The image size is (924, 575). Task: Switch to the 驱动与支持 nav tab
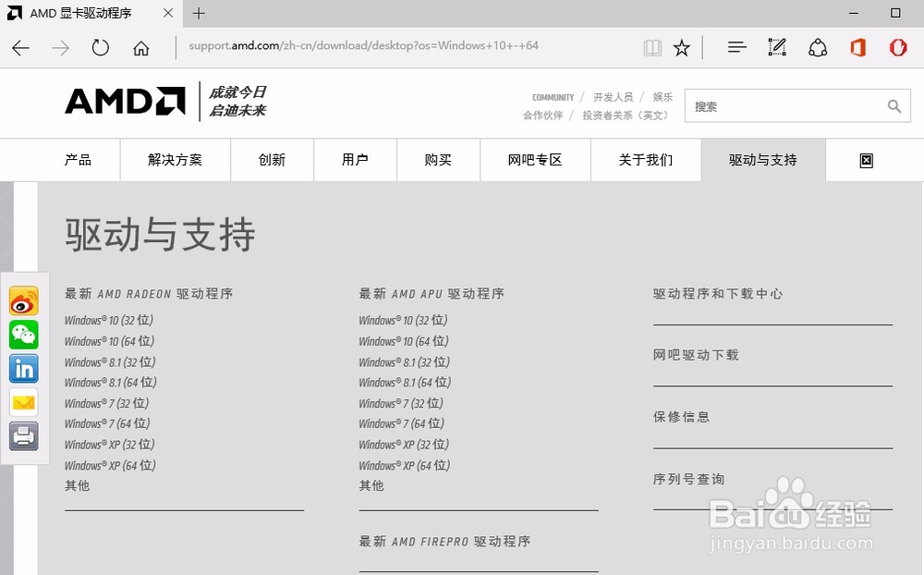(762, 160)
